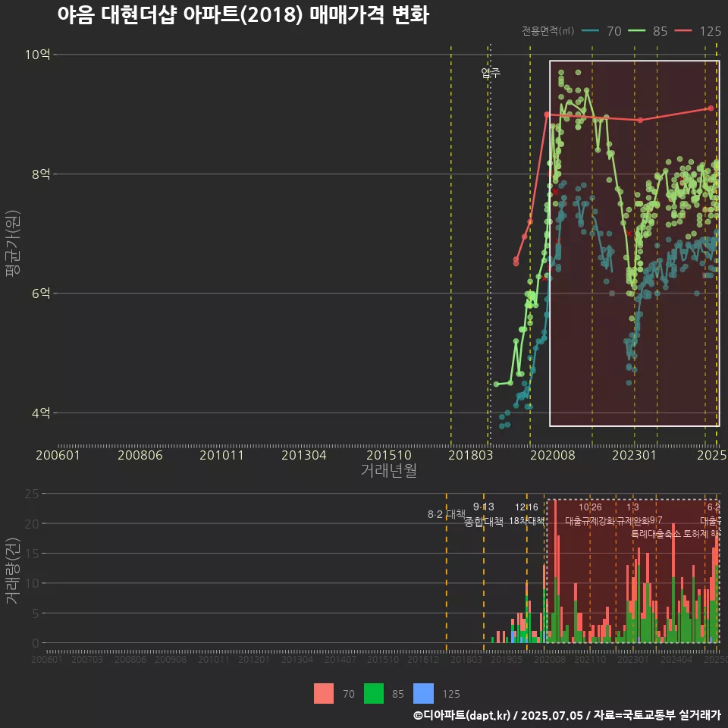The image size is (728, 728).
Task: Click 201510 tick on the price chart
Action: (389, 455)
